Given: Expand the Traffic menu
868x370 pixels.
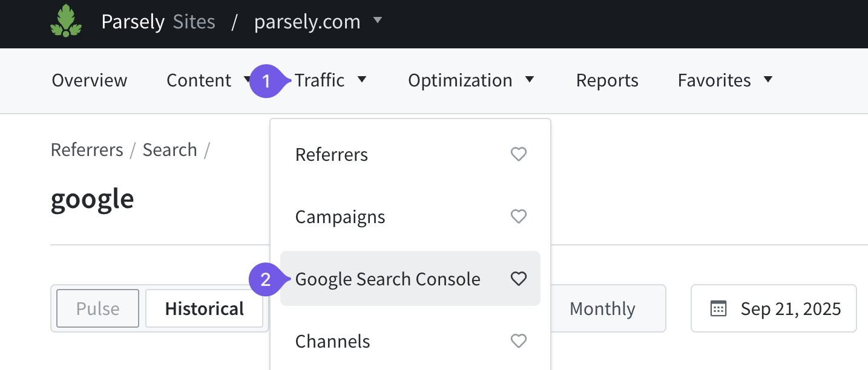Looking at the screenshot, I should coord(330,80).
